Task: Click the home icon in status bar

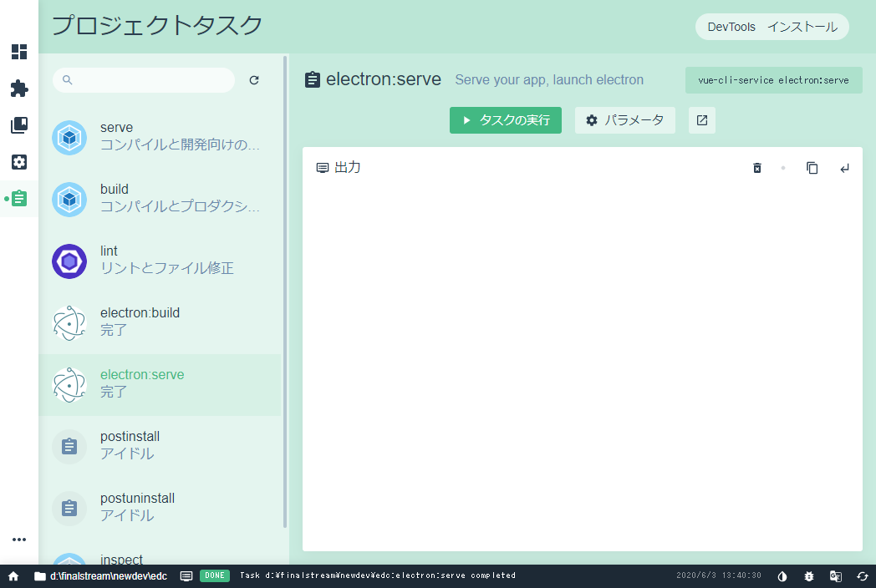Action: (13, 575)
